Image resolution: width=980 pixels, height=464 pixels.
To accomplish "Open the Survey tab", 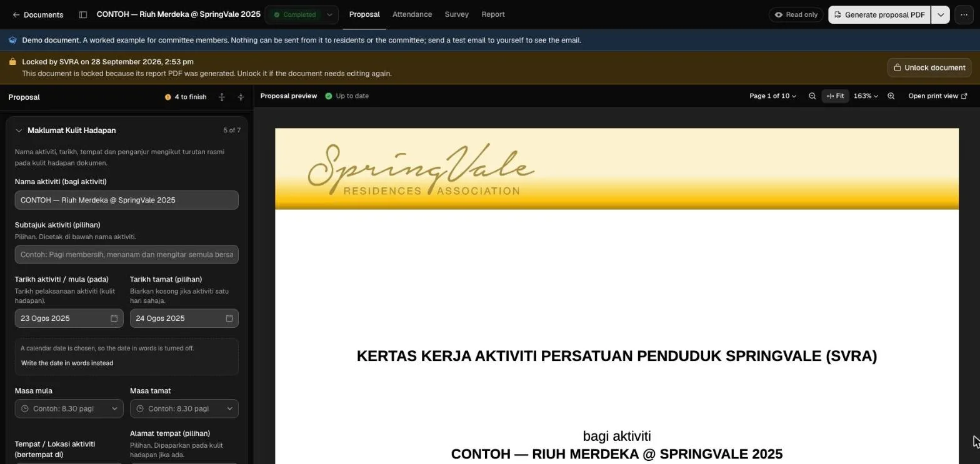I will [x=456, y=14].
